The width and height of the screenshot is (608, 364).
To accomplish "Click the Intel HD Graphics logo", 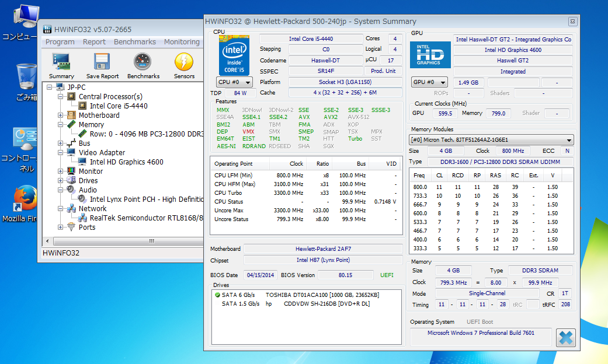I will coord(429,54).
